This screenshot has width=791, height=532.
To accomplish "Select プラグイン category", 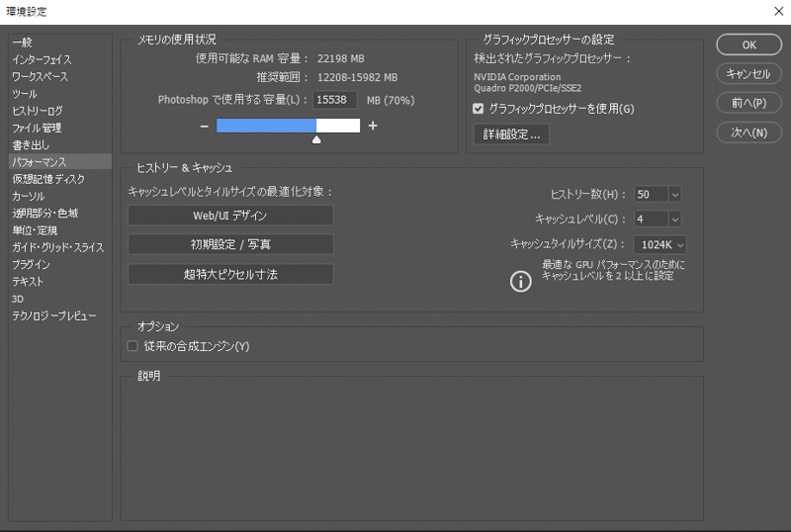I will [60, 264].
